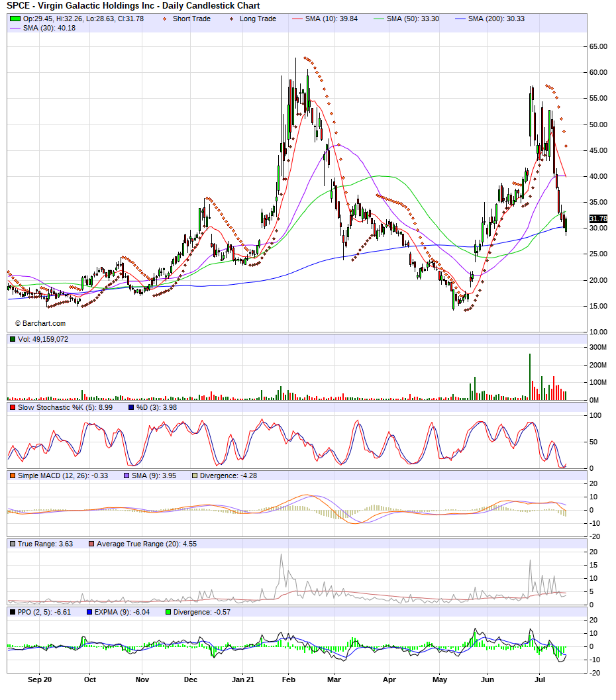Click the green SMA (50) legend line

tap(378, 19)
